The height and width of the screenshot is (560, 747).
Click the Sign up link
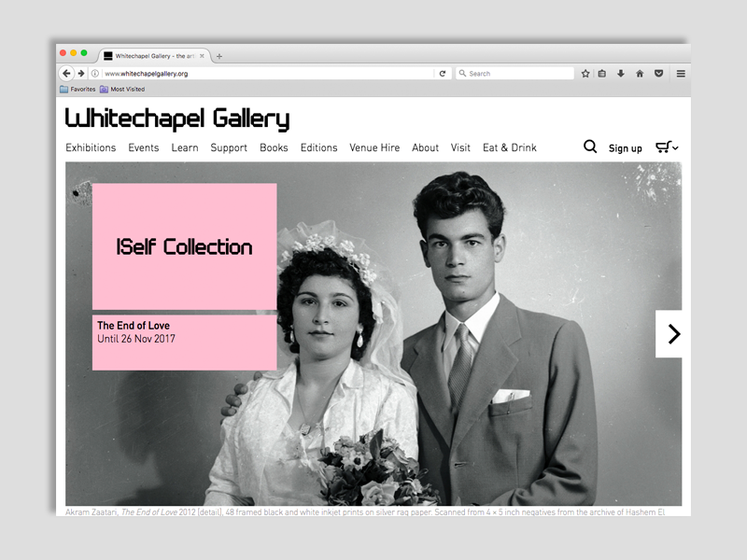pos(625,148)
